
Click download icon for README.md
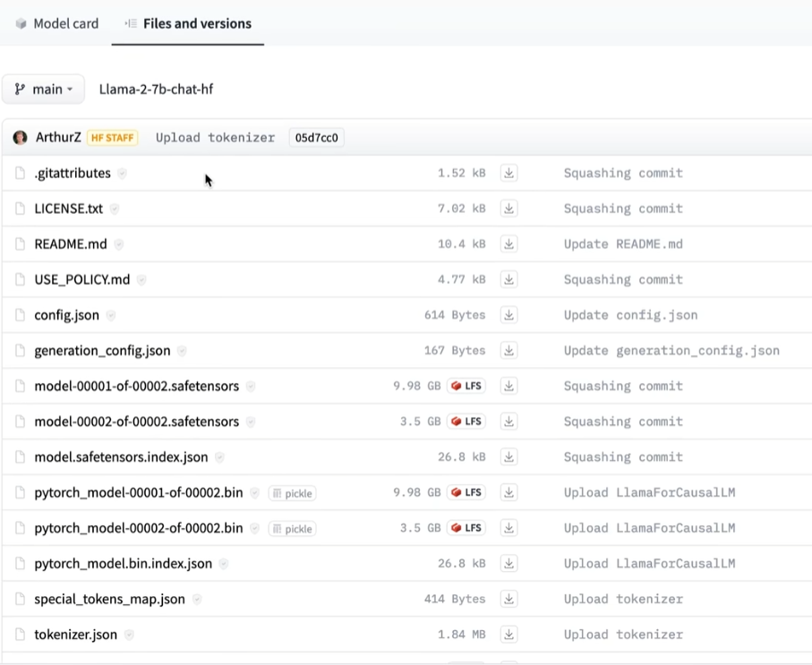pyautogui.click(x=509, y=244)
